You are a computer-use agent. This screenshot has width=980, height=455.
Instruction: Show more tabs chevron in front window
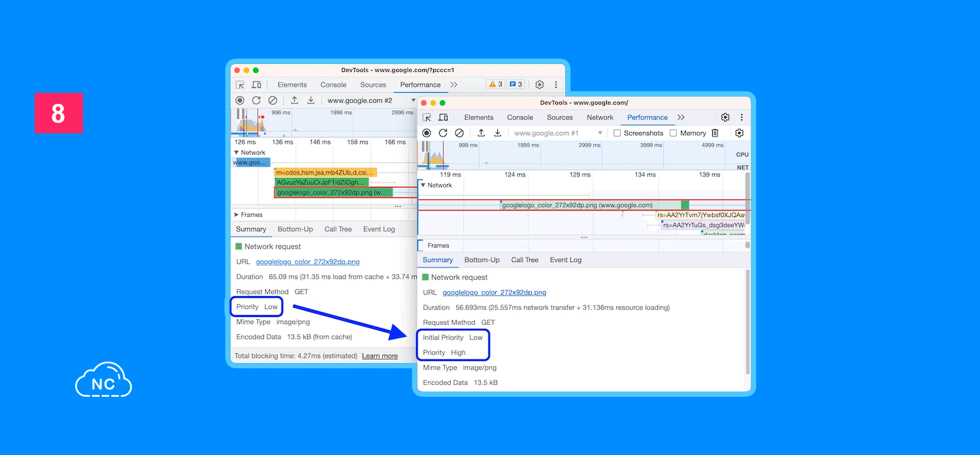click(681, 118)
